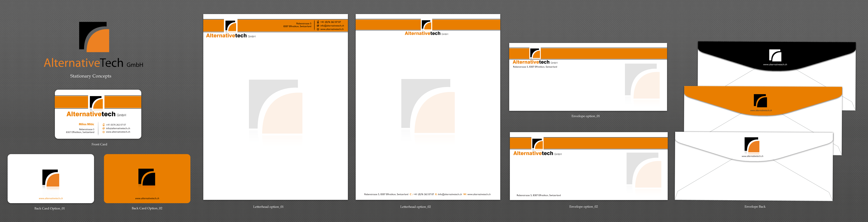Click the globe icon beside www.alternativetech.ch on front card
Image resolution: width=868 pixels, height=222 pixels.
pos(103,132)
